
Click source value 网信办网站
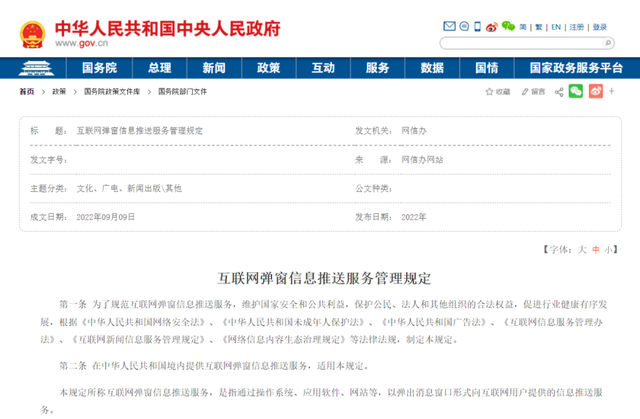tap(422, 160)
